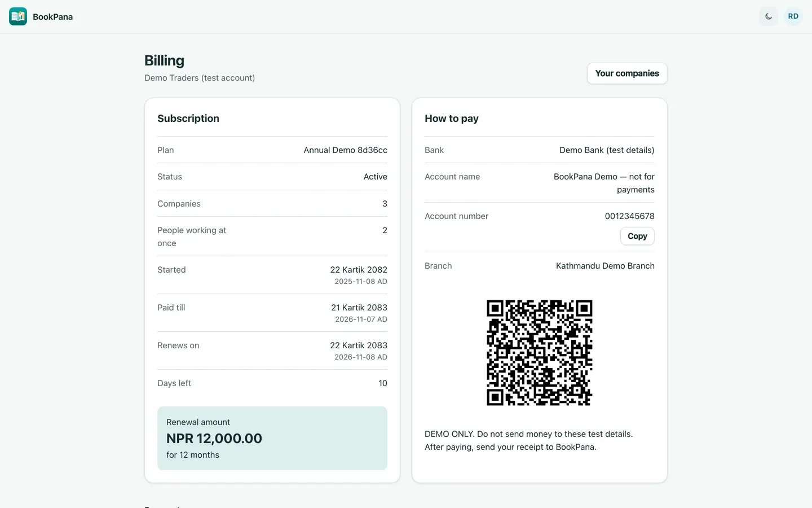Click the DEMO ONLY warning text
The height and width of the screenshot is (508, 812).
pos(529,434)
